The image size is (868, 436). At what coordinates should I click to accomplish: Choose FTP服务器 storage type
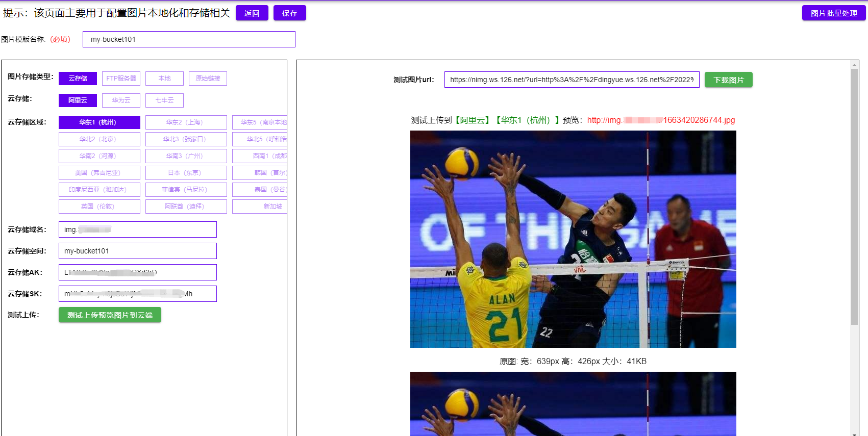click(x=121, y=79)
